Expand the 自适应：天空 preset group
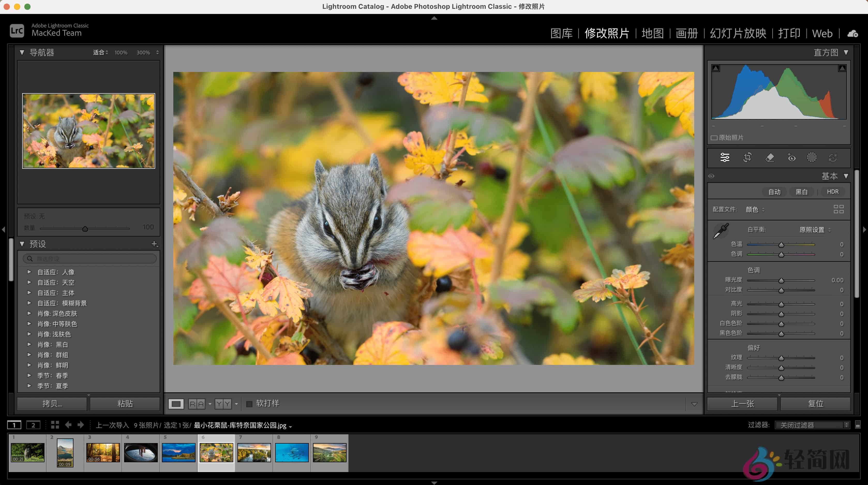 tap(29, 282)
